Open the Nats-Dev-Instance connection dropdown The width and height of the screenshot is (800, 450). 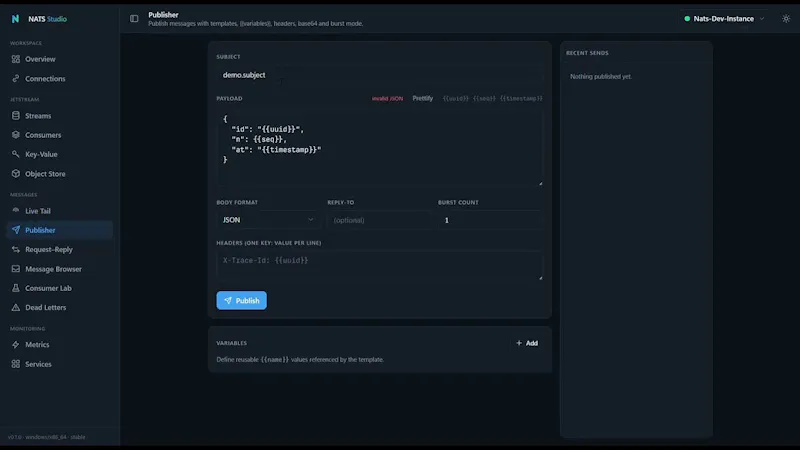[724, 19]
